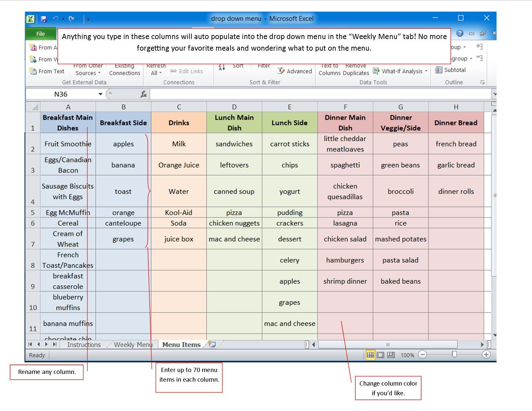Click the Help question mark button
The width and height of the screenshot is (532, 411).
point(459,33)
